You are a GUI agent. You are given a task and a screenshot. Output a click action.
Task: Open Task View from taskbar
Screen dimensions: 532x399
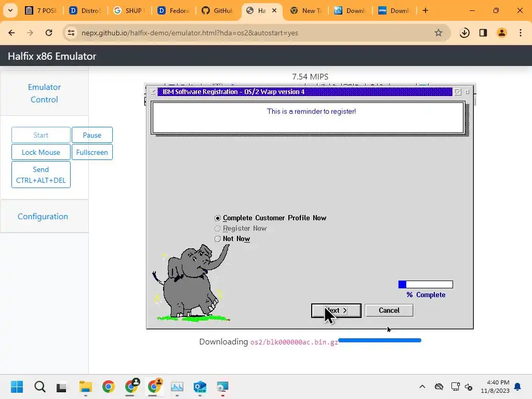pos(62,387)
